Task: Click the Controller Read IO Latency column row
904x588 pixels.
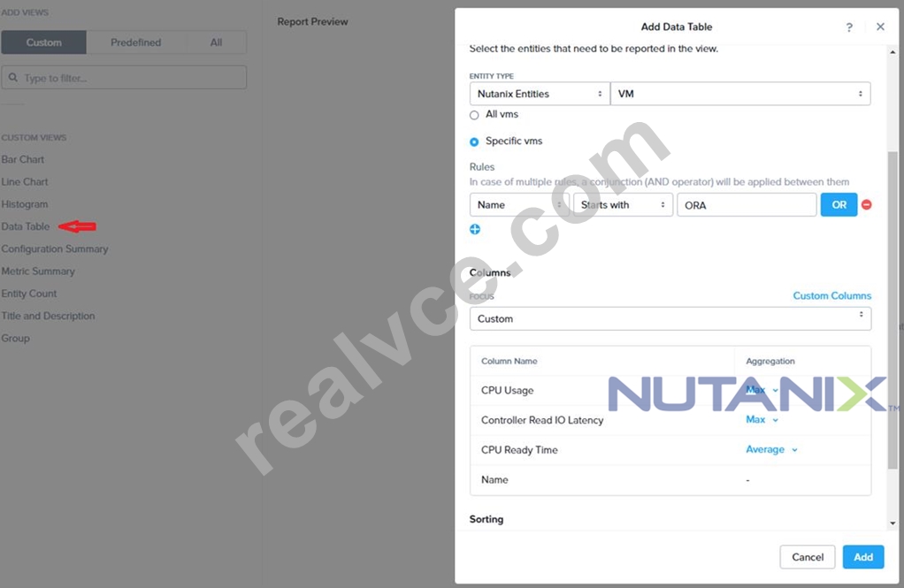Action: 670,420
